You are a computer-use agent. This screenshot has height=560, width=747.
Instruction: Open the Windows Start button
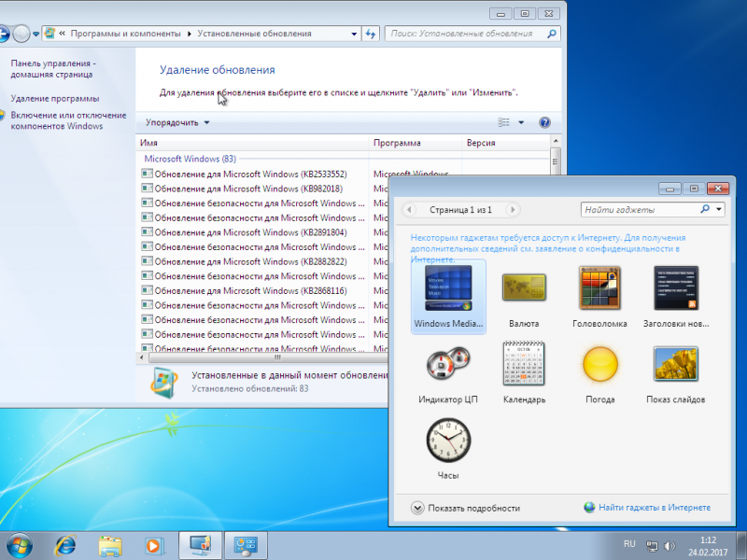pyautogui.click(x=19, y=545)
